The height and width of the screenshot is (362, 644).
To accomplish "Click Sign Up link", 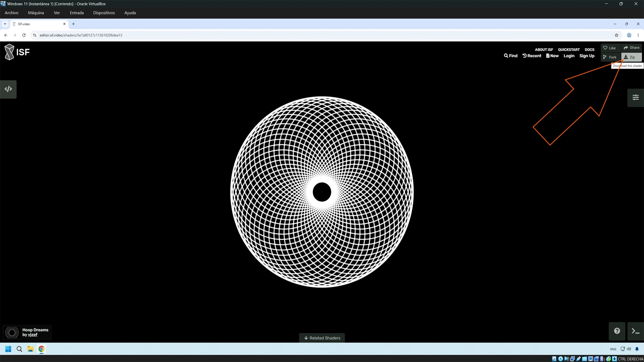I will click(587, 56).
